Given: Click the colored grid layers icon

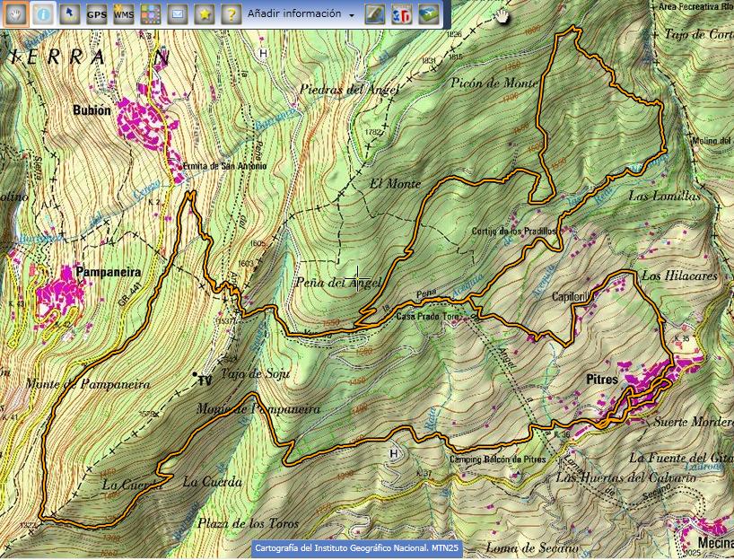Looking at the screenshot, I should tap(150, 14).
